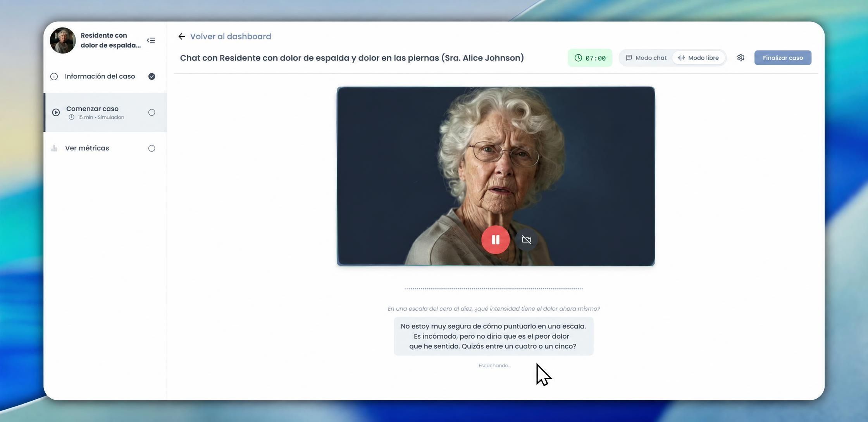The image size is (868, 422).
Task: Click the info icon beside Información del caso
Action: click(x=54, y=76)
